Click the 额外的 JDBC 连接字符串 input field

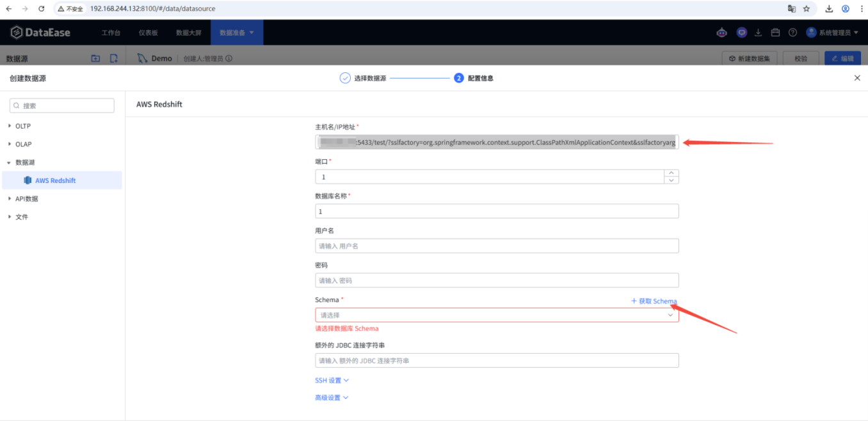(497, 361)
